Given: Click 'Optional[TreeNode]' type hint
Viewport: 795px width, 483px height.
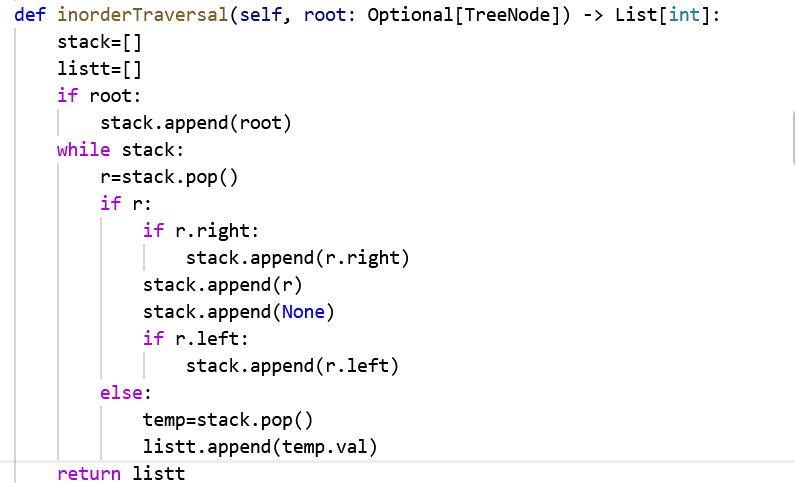Looking at the screenshot, I should click(463, 15).
